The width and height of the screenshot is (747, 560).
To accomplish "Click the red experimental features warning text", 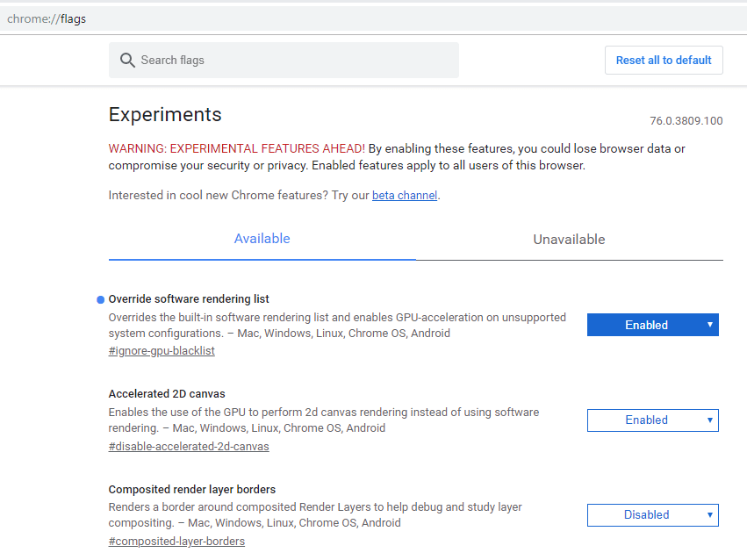I will coord(236,148).
